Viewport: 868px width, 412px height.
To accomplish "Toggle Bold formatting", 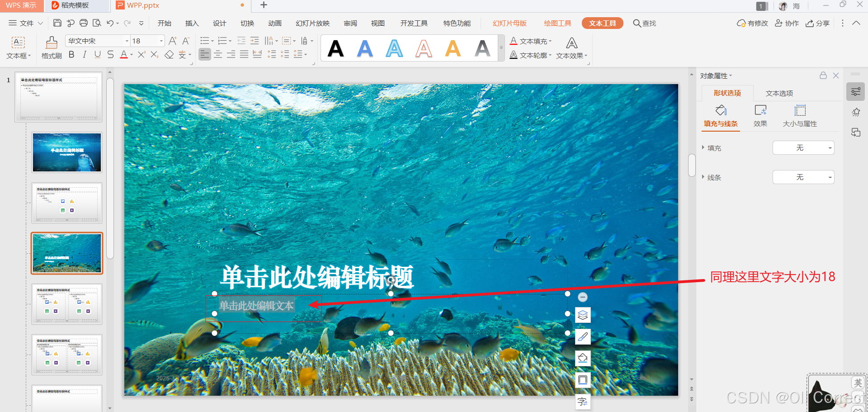I will click(x=71, y=55).
